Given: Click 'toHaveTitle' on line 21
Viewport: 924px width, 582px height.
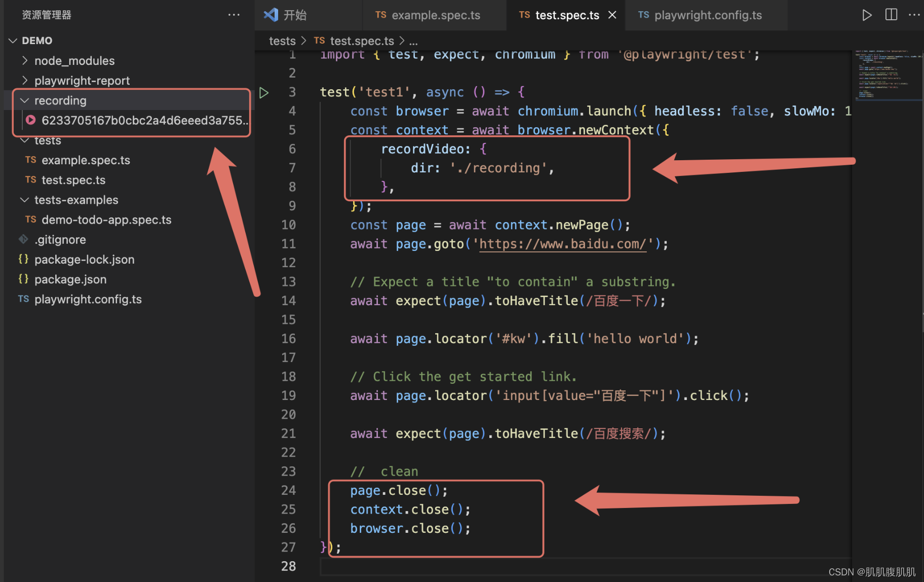Looking at the screenshot, I should click(x=536, y=433).
